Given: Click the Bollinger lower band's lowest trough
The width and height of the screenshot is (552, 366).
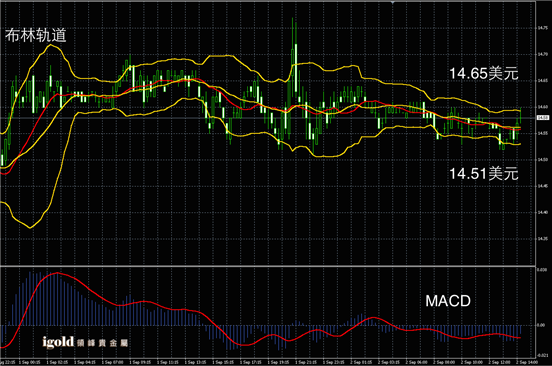Looking at the screenshot, I should click(x=30, y=228).
